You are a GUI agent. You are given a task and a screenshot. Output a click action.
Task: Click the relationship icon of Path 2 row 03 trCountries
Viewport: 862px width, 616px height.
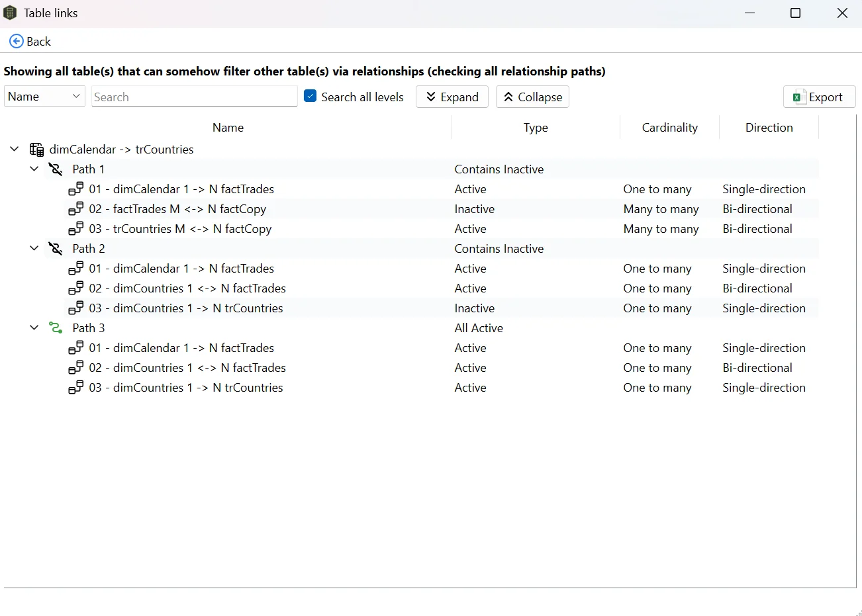click(76, 308)
